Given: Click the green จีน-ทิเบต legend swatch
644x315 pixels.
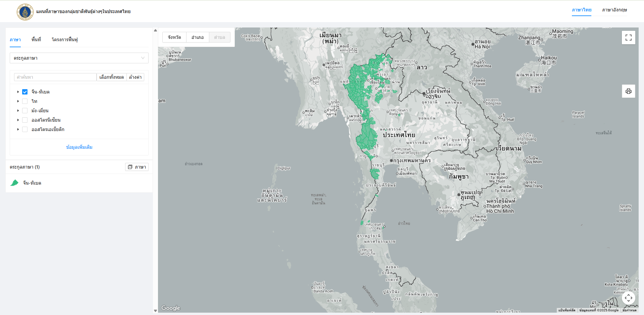Looking at the screenshot, I should click(x=14, y=183).
